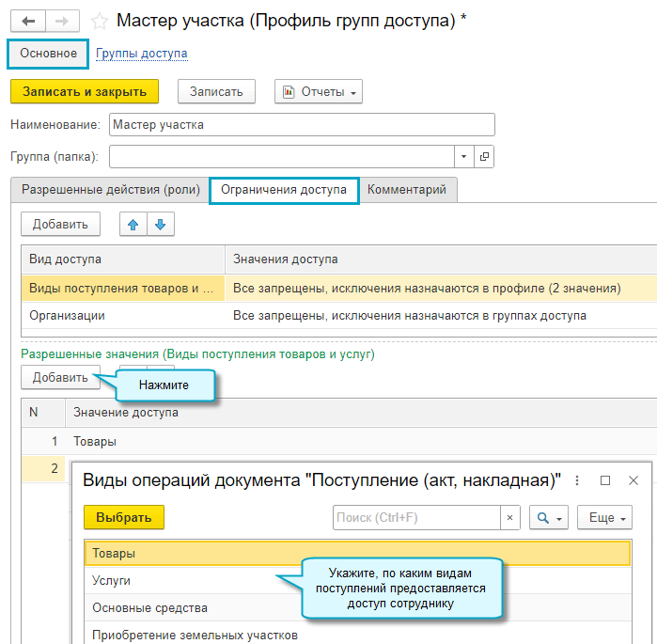657x644 pixels.
Task: Follow the Группы доступа link
Action: point(141,54)
